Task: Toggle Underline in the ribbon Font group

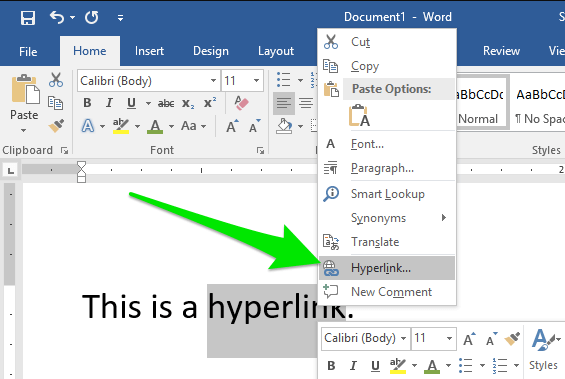Action: pos(132,103)
